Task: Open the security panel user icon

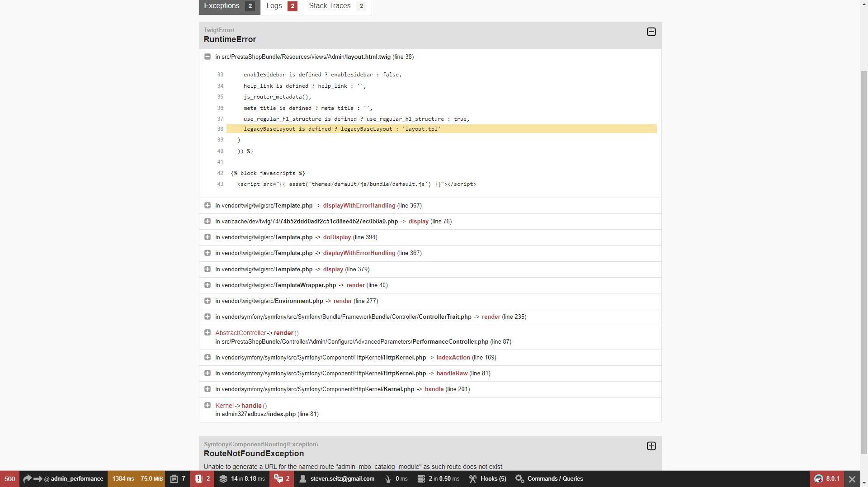Action: [x=303, y=479]
